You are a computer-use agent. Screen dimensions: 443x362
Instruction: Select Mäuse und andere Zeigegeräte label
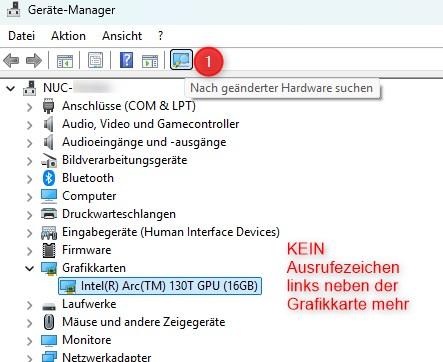point(144,322)
